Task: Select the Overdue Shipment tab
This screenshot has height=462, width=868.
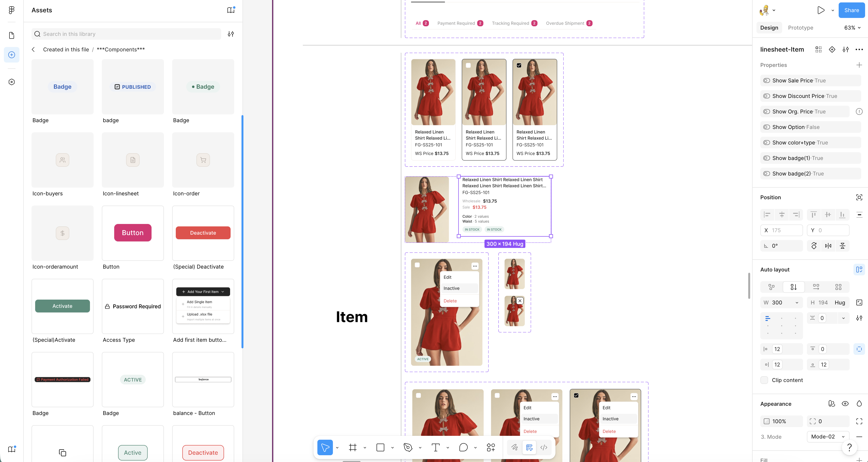Action: tap(569, 23)
